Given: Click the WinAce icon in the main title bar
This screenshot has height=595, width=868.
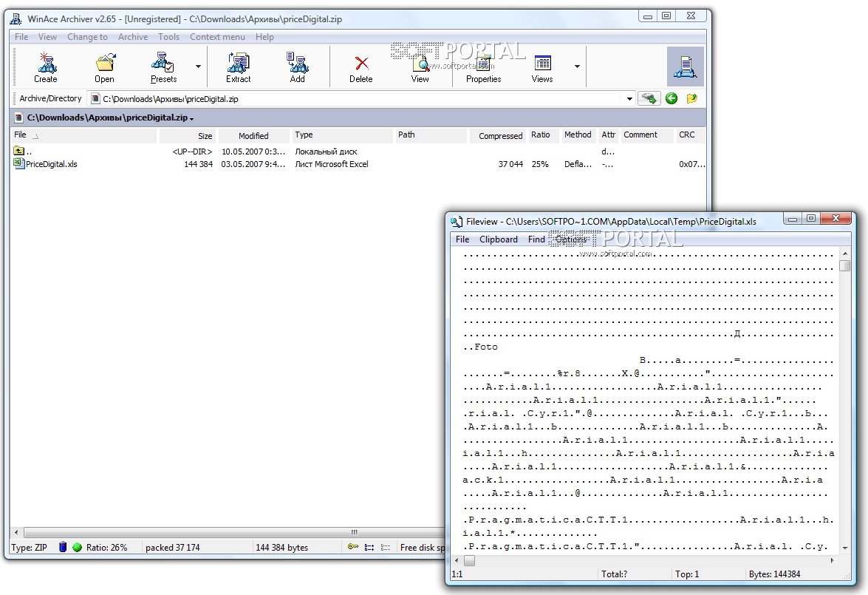Looking at the screenshot, I should tap(16, 18).
